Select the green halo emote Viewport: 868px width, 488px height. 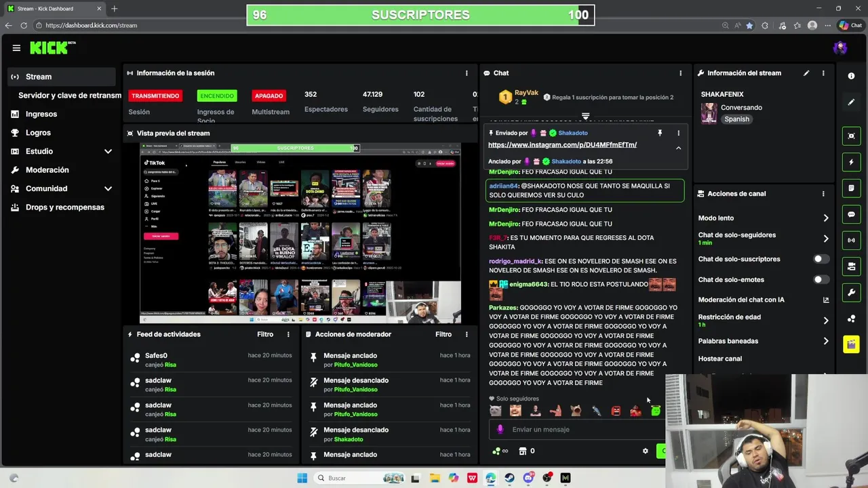(x=655, y=411)
